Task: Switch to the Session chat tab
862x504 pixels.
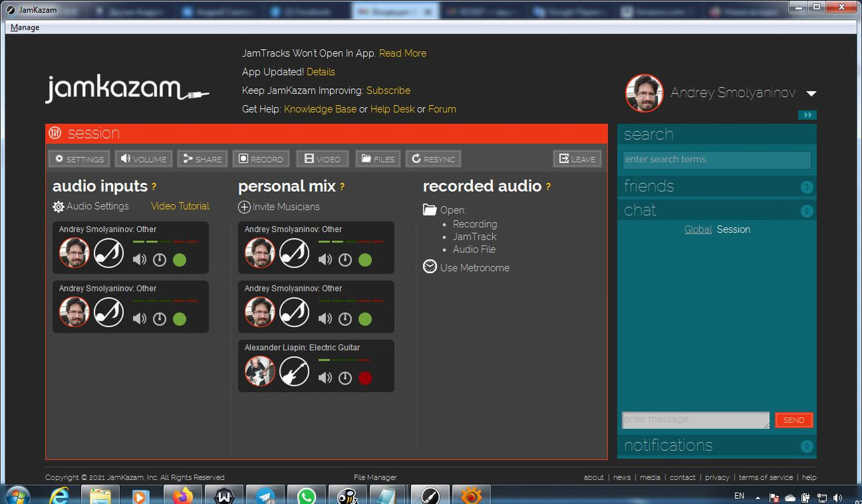Action: click(733, 229)
